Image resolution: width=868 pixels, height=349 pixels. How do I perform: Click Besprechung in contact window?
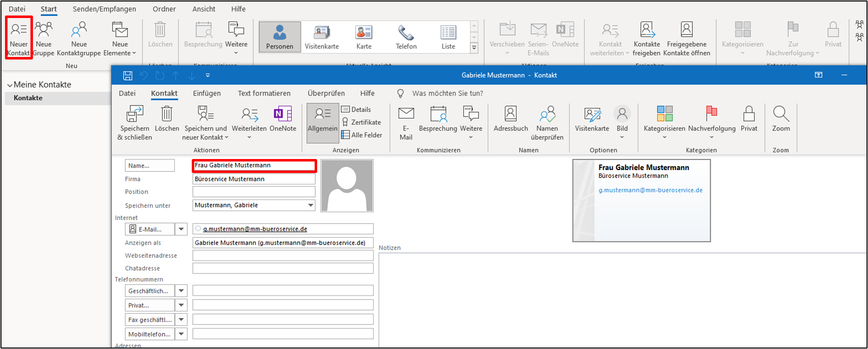(x=438, y=120)
